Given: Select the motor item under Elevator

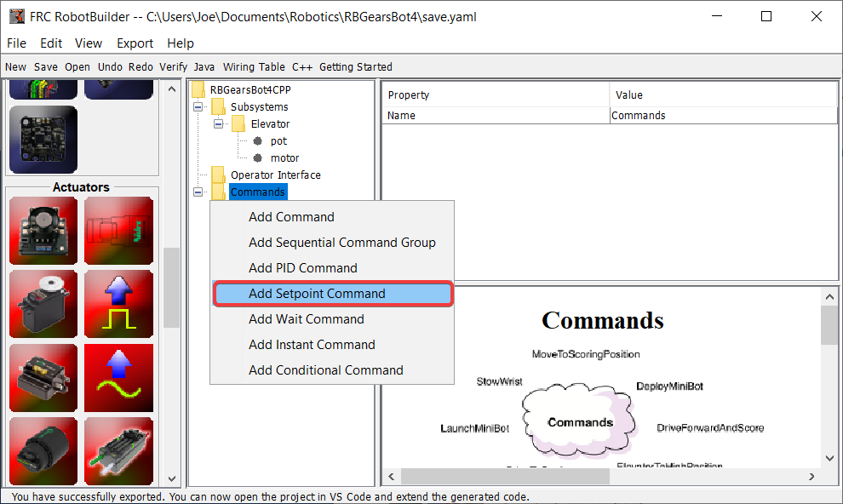Looking at the screenshot, I should [285, 157].
